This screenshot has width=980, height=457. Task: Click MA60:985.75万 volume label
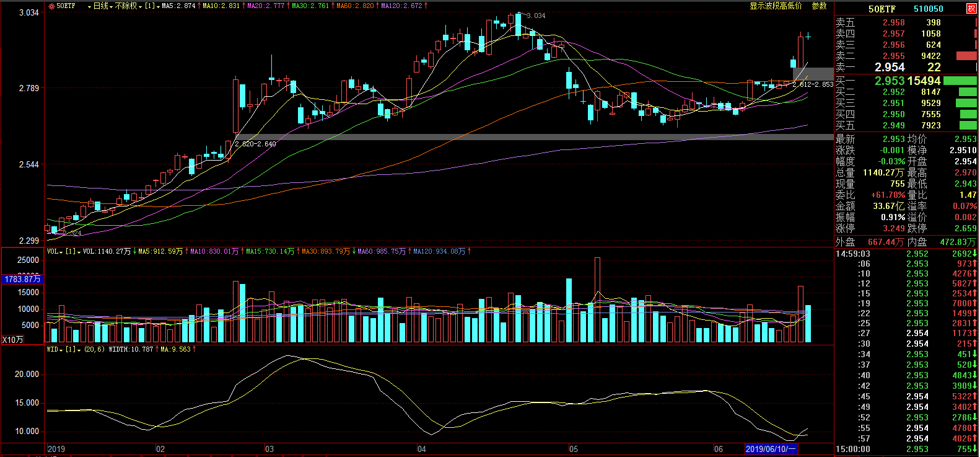click(382, 252)
